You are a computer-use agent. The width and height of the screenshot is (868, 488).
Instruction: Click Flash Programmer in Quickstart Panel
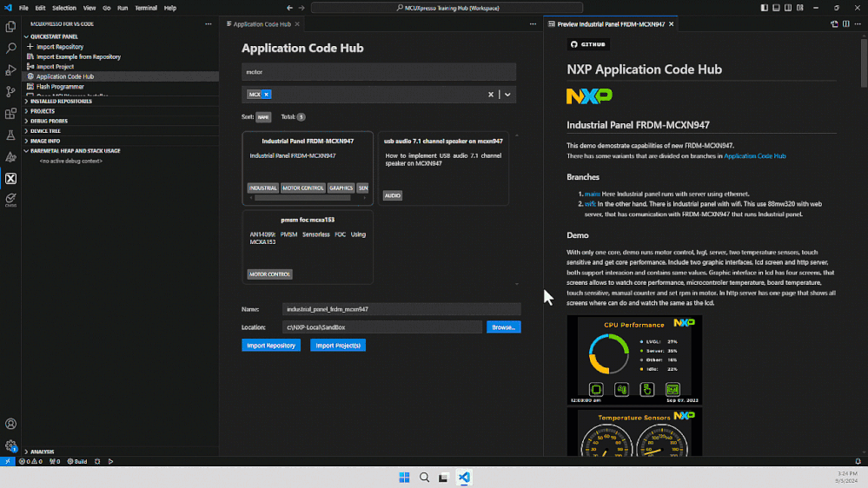[x=60, y=86]
